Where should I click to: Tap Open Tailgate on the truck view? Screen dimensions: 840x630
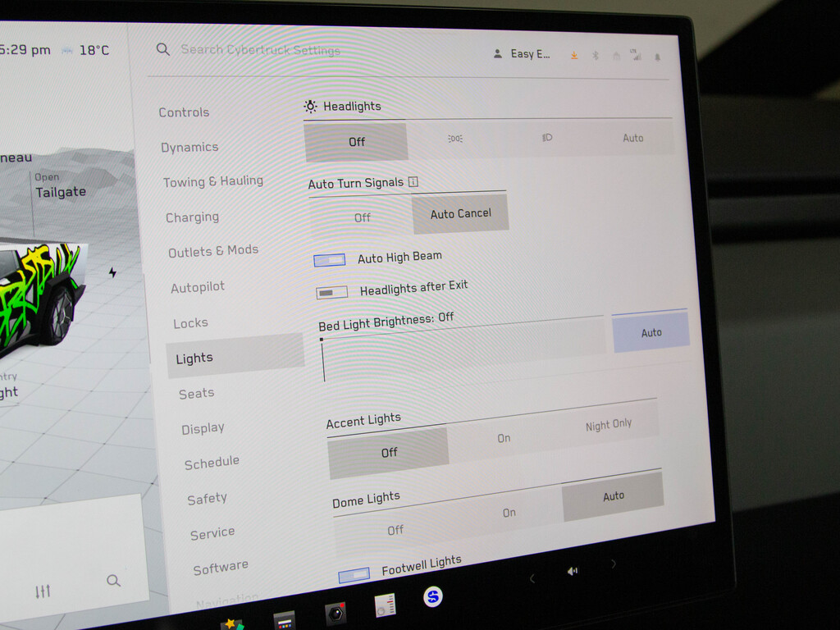[x=60, y=185]
